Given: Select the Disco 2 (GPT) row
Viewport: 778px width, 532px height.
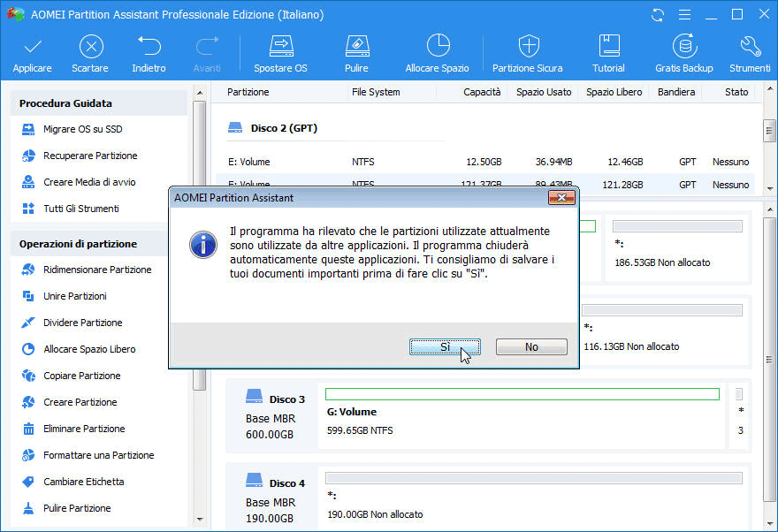Looking at the screenshot, I should pyautogui.click(x=273, y=128).
